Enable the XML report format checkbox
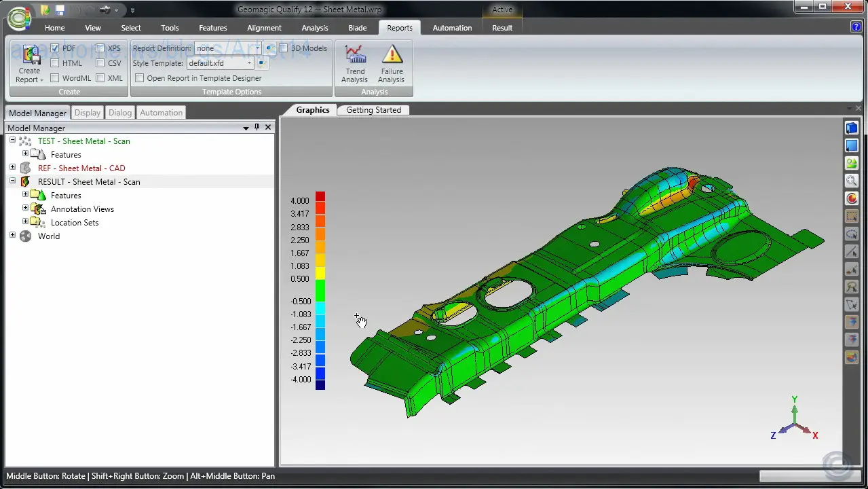This screenshot has width=868, height=489. [100, 78]
